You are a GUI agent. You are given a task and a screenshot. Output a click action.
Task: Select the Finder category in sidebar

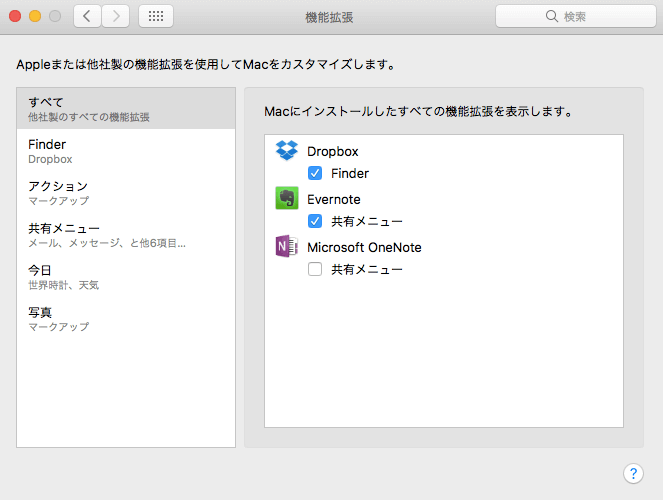point(126,151)
